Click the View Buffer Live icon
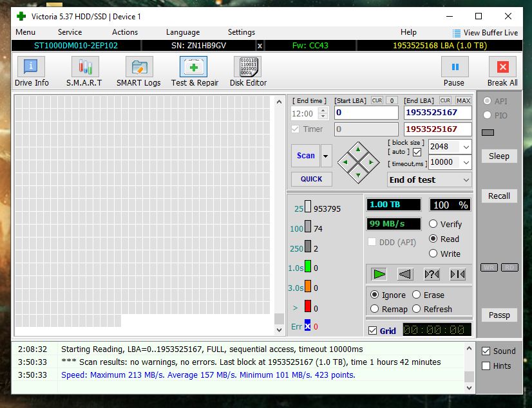532x408 pixels. point(457,33)
